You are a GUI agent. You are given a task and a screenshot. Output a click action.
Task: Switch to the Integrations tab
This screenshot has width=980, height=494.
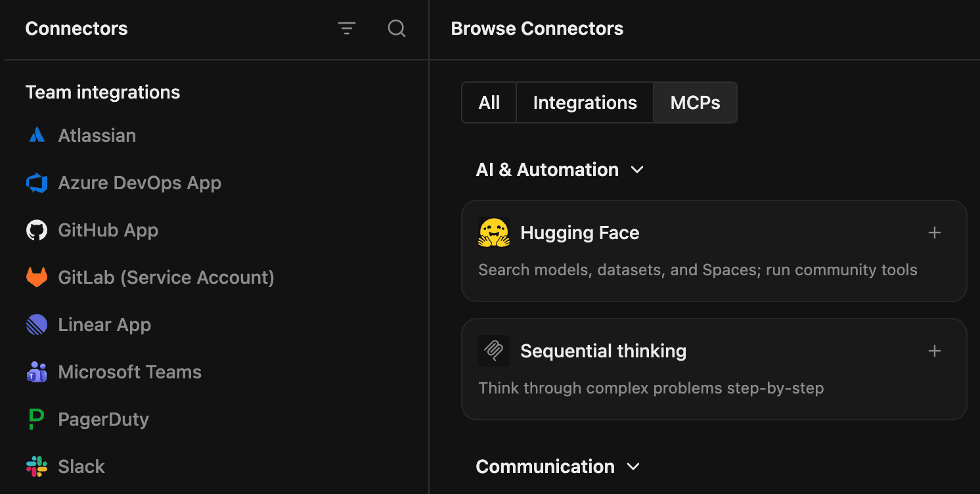point(585,102)
